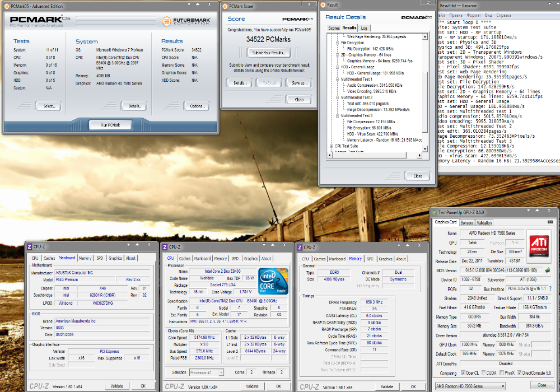Click the GPU-Z Close button

point(542,385)
